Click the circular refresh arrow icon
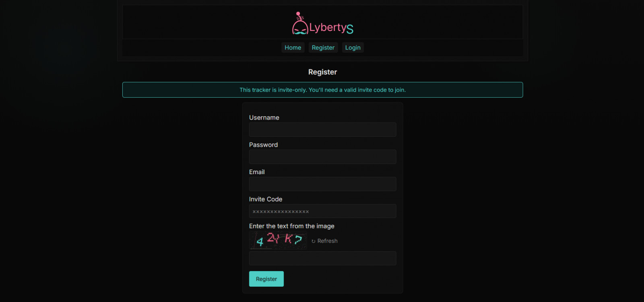The height and width of the screenshot is (302, 644). (314, 241)
